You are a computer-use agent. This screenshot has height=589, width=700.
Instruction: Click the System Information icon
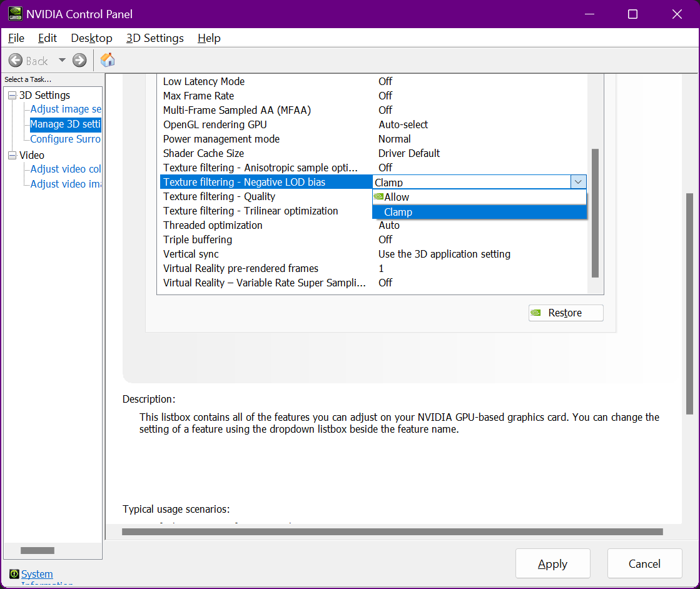click(x=14, y=574)
